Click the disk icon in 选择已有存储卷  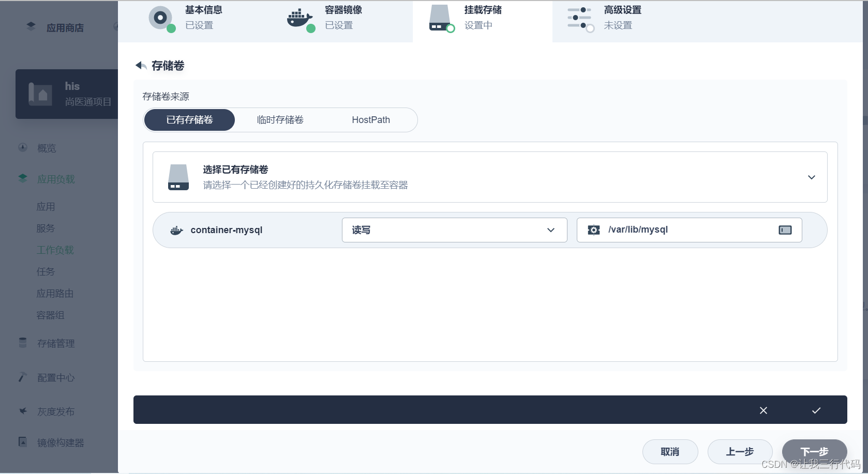point(178,177)
